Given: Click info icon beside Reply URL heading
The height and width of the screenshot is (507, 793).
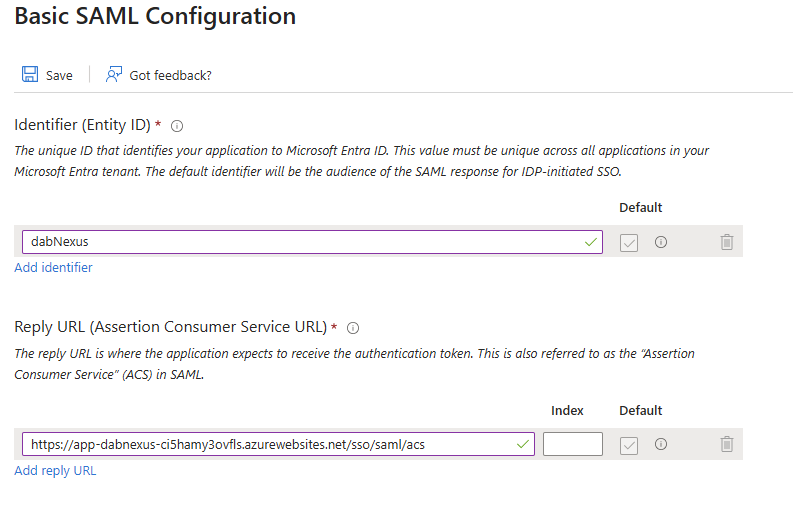Looking at the screenshot, I should (x=353, y=328).
